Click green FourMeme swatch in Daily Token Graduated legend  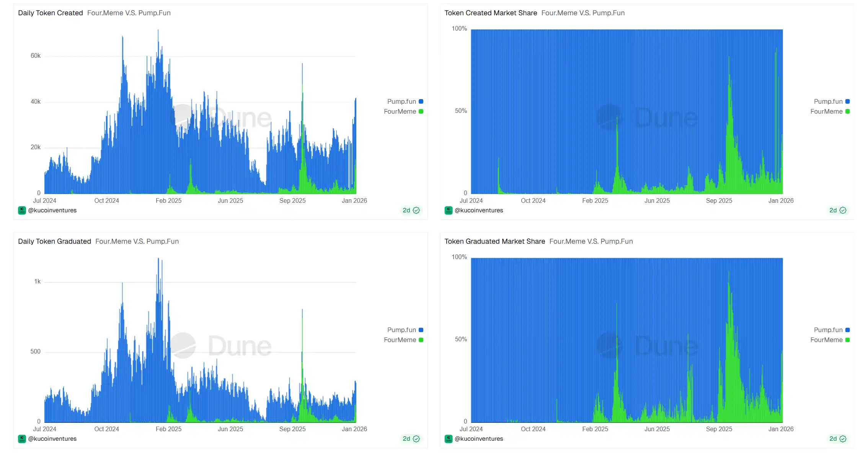[421, 340]
